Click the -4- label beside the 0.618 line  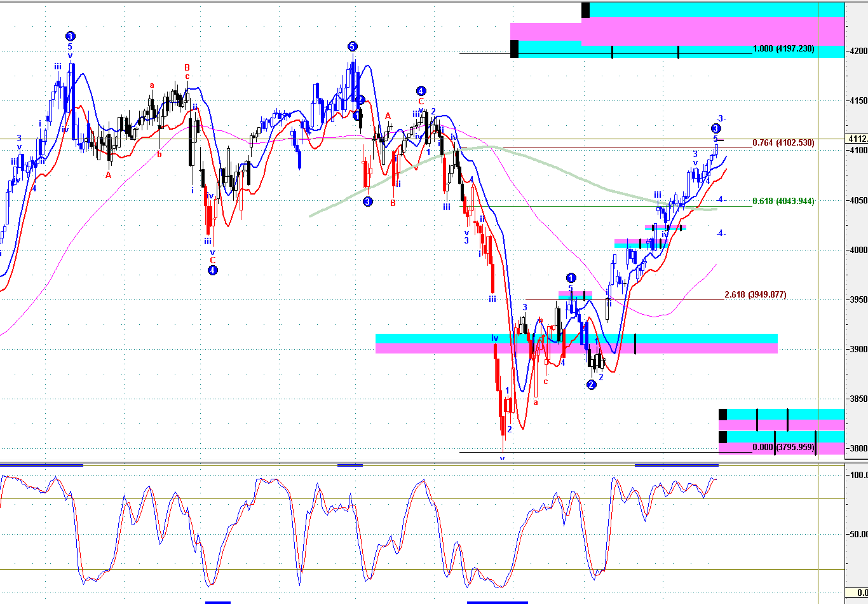coord(721,200)
